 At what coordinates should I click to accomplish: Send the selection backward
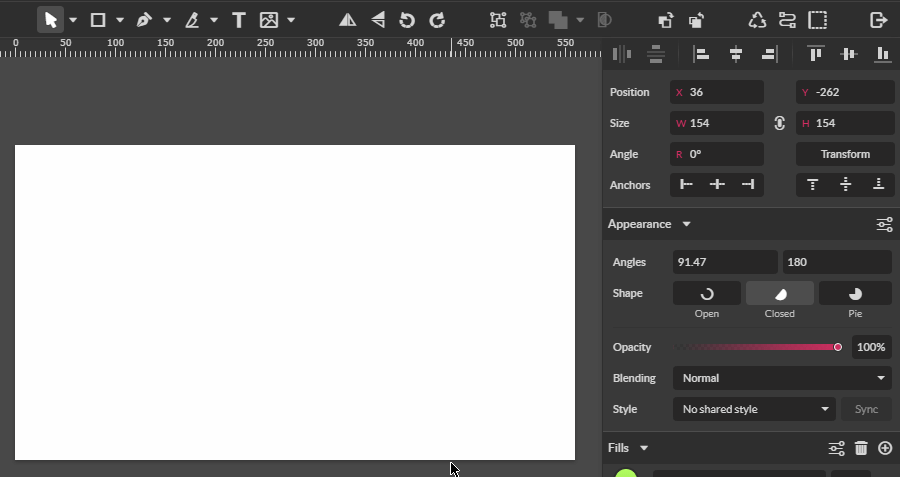click(696, 20)
